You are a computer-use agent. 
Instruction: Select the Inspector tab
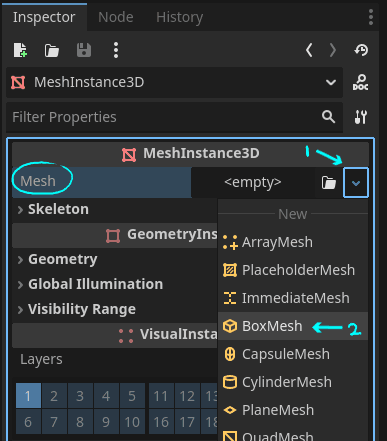[x=44, y=17]
